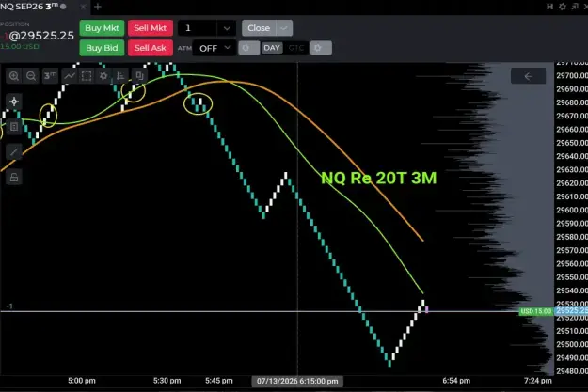Click the Close position button
Screen dimensions: 588x392
259,28
